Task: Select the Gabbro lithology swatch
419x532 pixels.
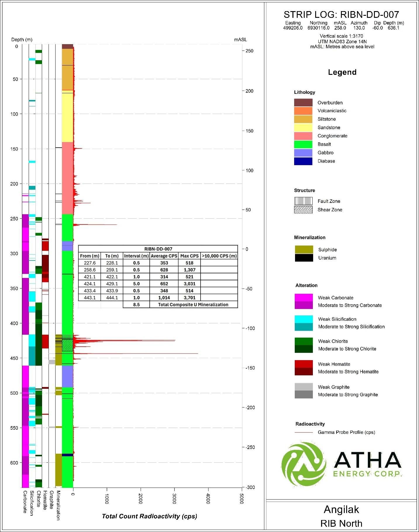Action: pyautogui.click(x=303, y=153)
